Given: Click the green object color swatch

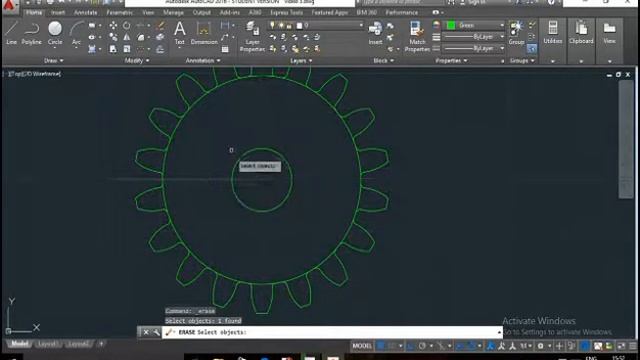Looking at the screenshot, I should [x=451, y=25].
